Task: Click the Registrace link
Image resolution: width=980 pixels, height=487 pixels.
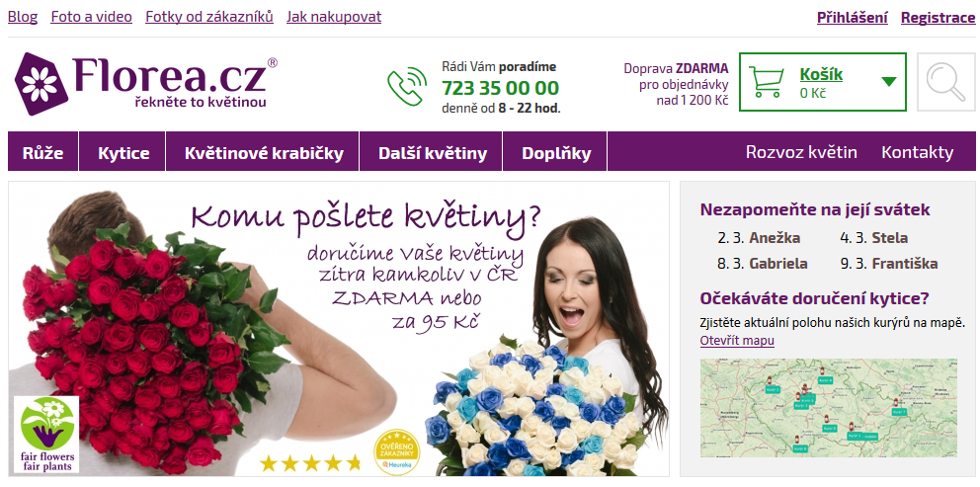Action: click(939, 18)
